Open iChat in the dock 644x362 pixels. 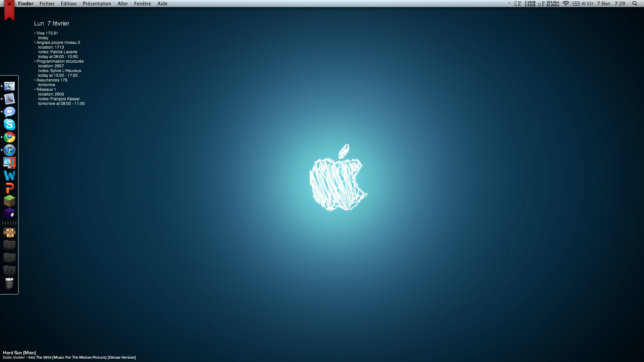[x=9, y=112]
